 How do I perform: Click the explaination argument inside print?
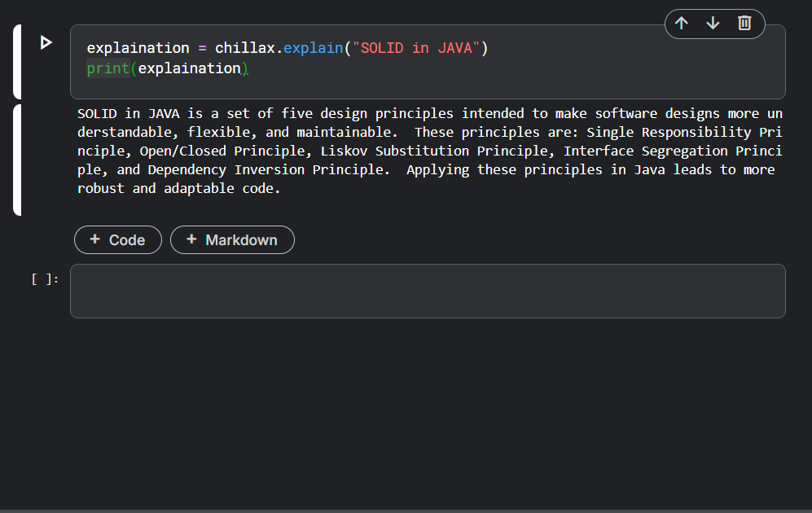click(x=189, y=68)
